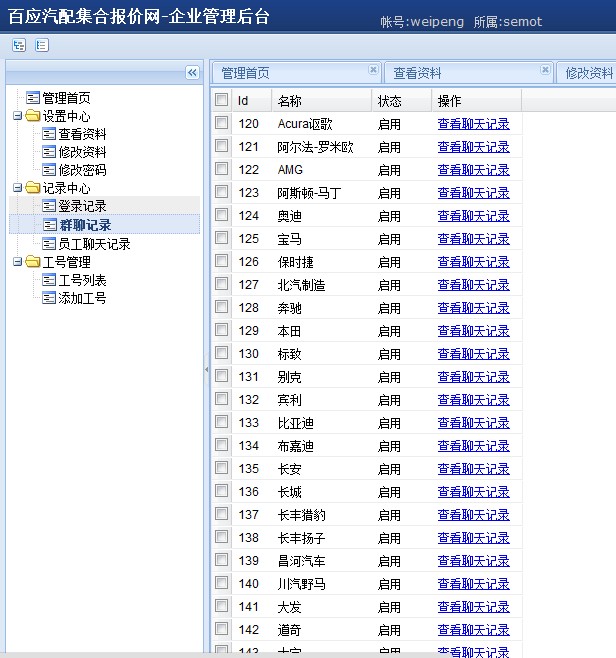Open 登录记录 in the navigation tree
Image resolution: width=616 pixels, height=658 pixels.
pos(82,206)
